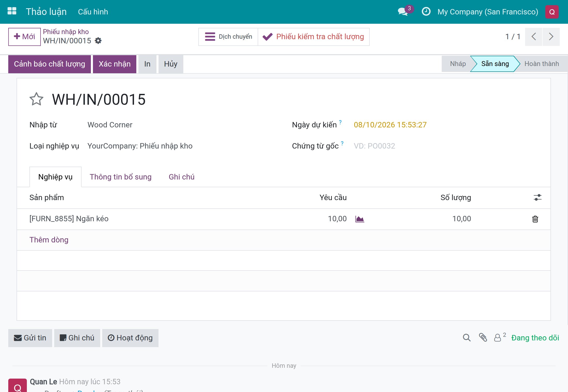Click Phiếu nhập kho breadcrumb link
This screenshot has height=392, width=568.
point(66,32)
